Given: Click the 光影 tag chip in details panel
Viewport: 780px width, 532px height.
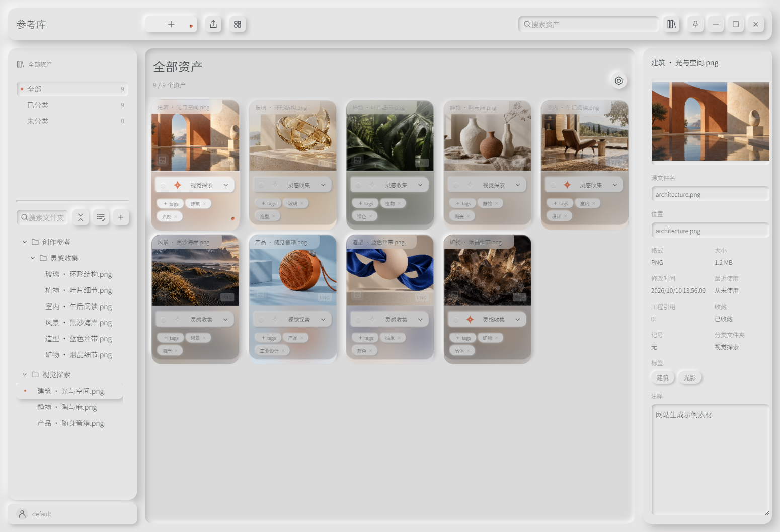Looking at the screenshot, I should pos(689,377).
